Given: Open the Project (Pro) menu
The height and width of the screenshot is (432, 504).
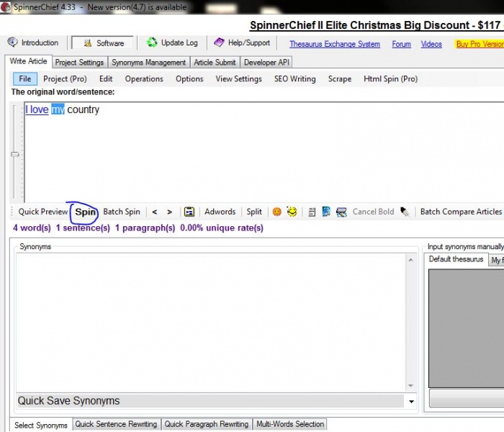Looking at the screenshot, I should click(x=65, y=78).
